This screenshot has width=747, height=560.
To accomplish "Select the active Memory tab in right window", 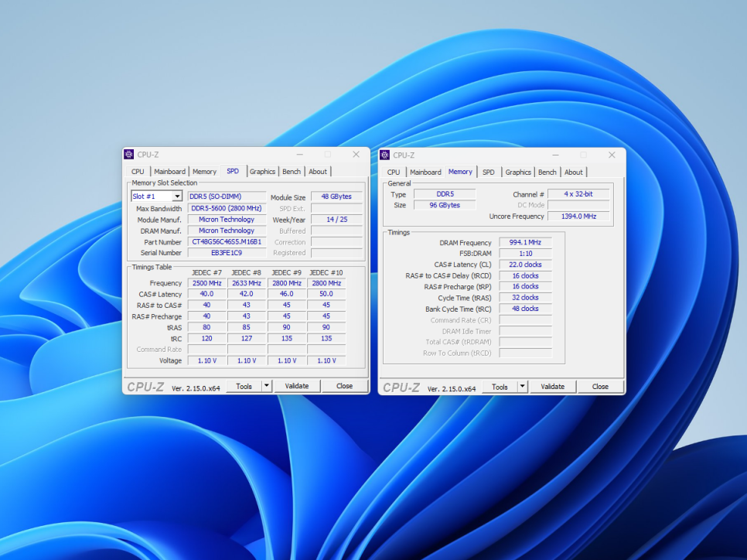I will pyautogui.click(x=460, y=172).
